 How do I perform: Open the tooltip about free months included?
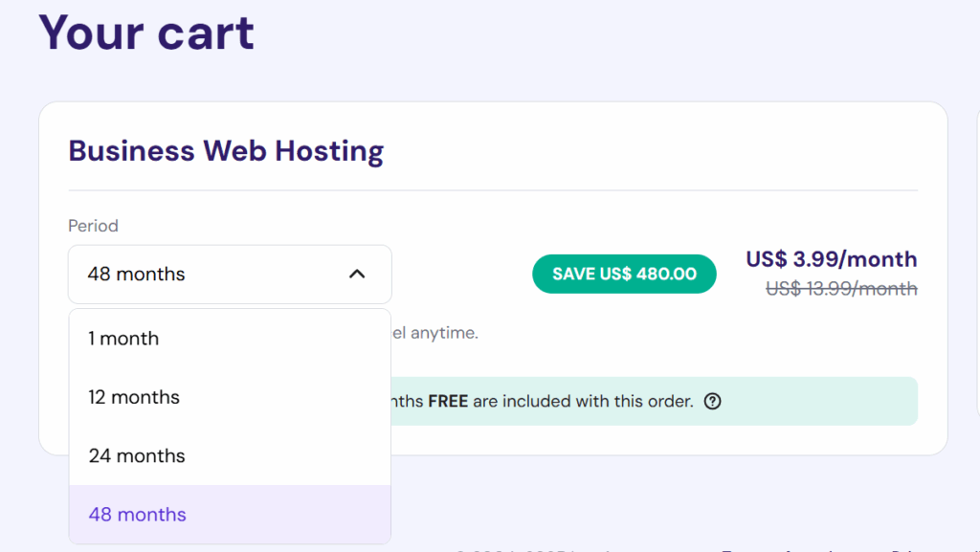(x=712, y=401)
